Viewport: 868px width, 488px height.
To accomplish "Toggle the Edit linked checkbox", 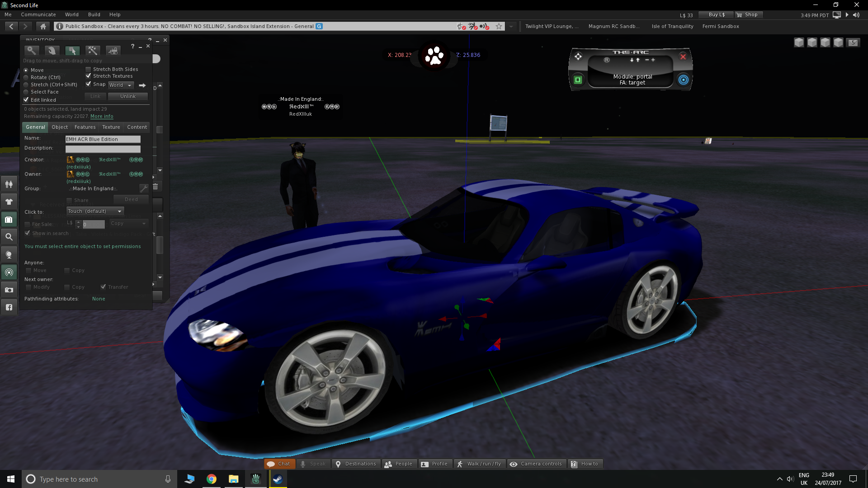I will click(x=26, y=100).
